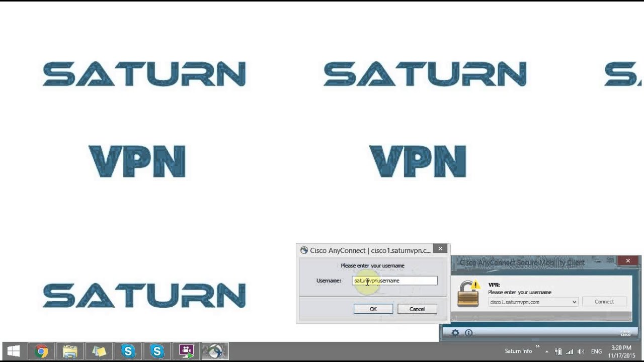Viewport: 644px width, 362px height.
Task: Open File Explorer from the taskbar
Action: 70,351
